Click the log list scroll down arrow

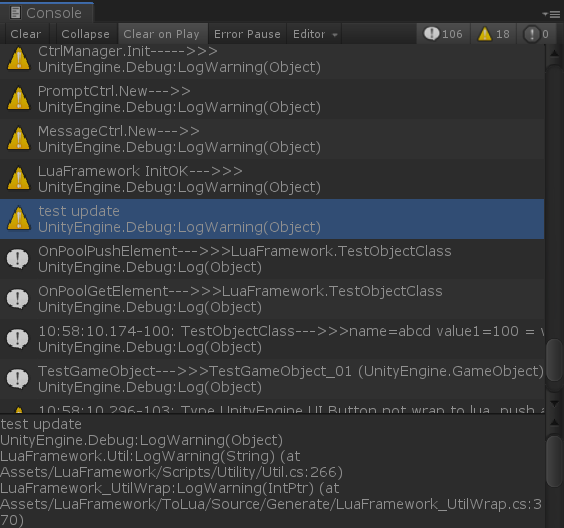(x=554, y=404)
